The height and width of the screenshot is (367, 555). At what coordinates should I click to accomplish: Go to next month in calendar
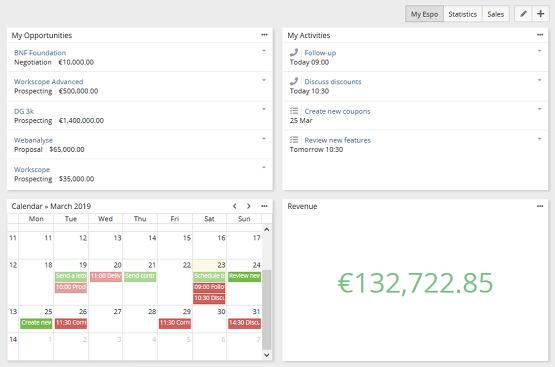click(x=248, y=206)
